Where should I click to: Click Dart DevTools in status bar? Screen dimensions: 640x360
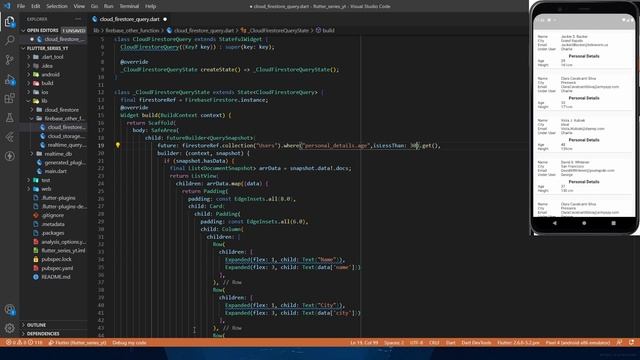point(476,342)
